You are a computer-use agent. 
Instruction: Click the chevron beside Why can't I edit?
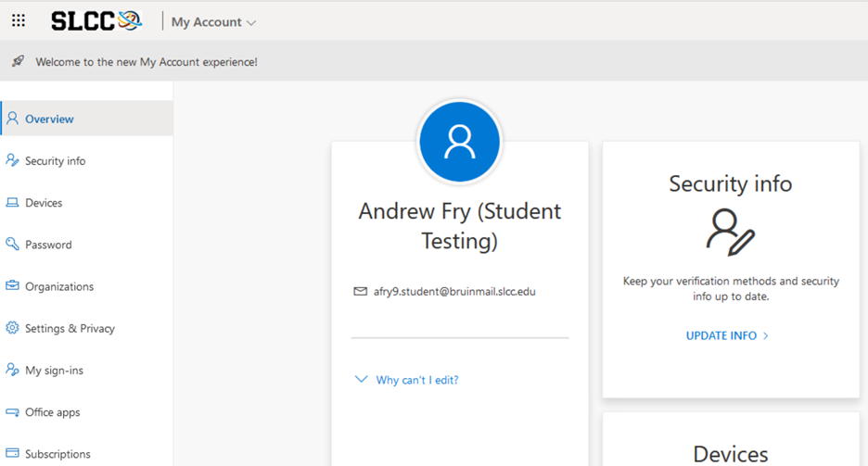(361, 379)
